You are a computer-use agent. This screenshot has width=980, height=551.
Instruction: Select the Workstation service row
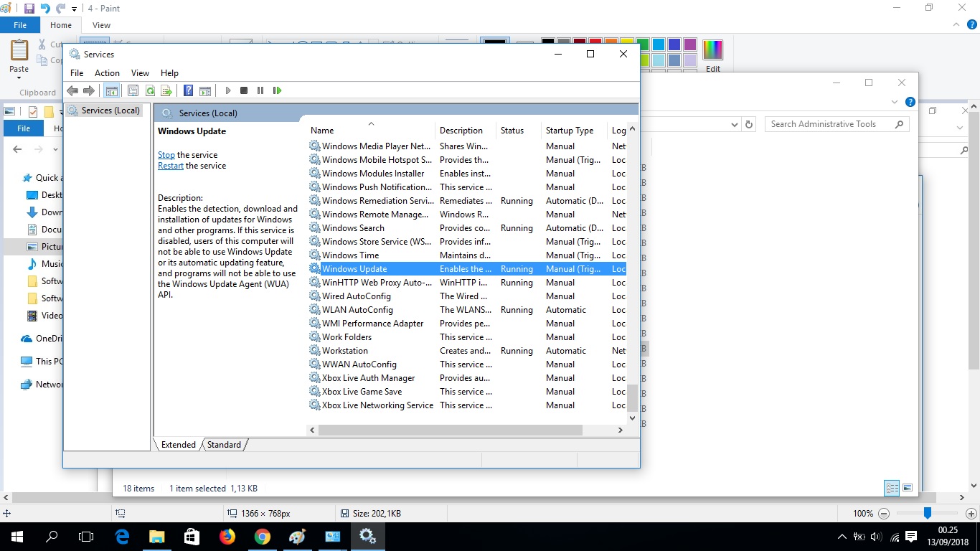click(467, 351)
